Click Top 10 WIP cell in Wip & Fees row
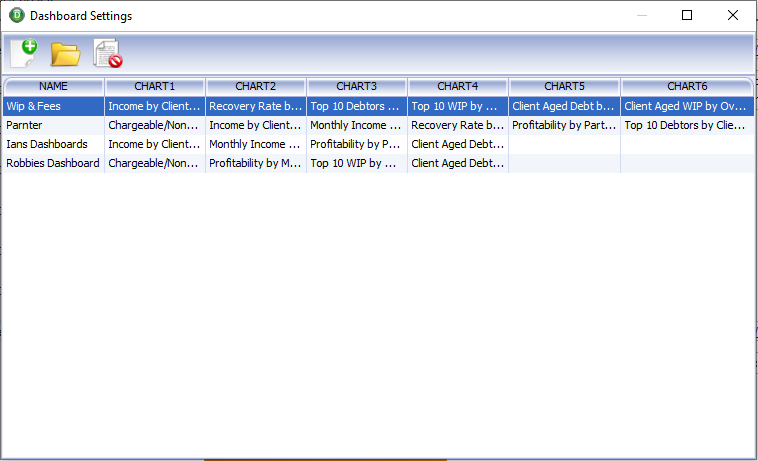The image size is (758, 461). [458, 106]
